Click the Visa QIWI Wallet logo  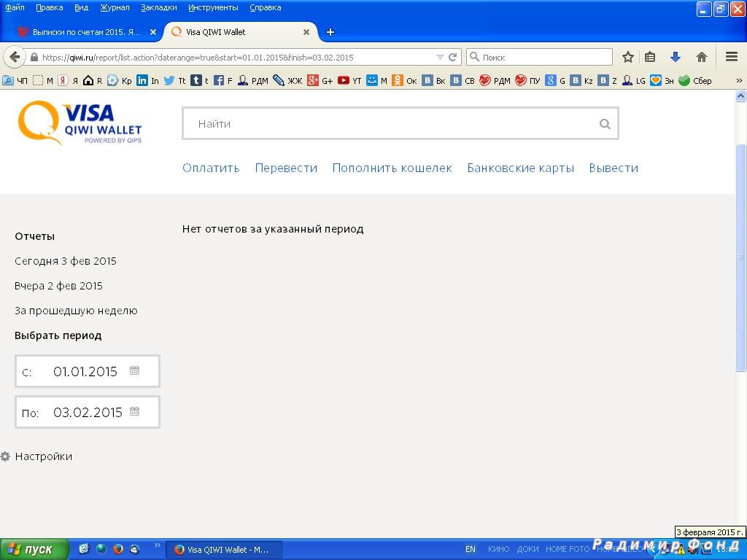(80, 122)
